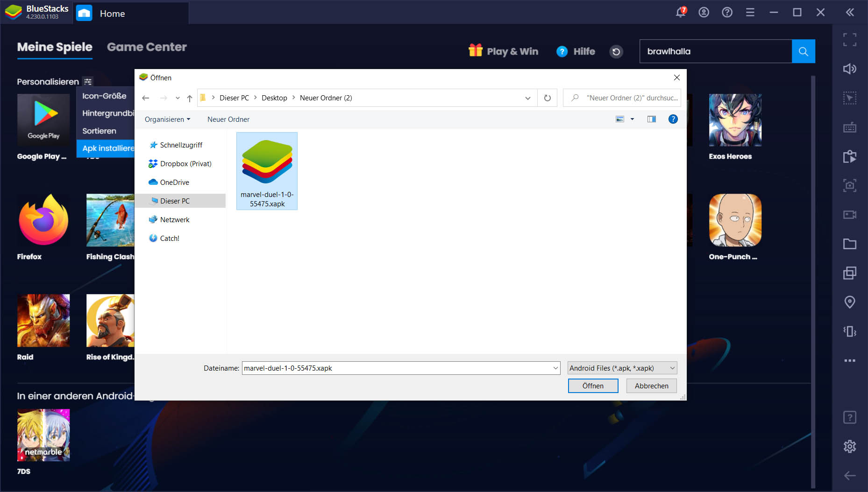Switch to Game Center tab
This screenshot has height=492, width=868.
pyautogui.click(x=147, y=47)
